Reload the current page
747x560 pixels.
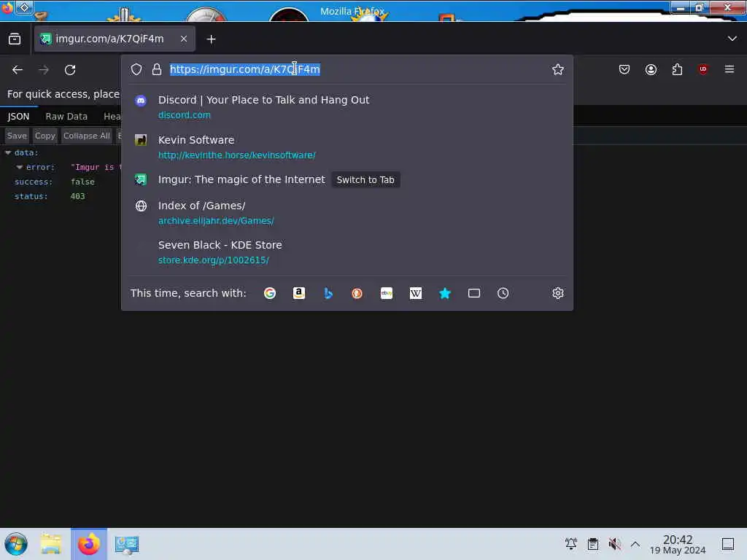pos(70,70)
